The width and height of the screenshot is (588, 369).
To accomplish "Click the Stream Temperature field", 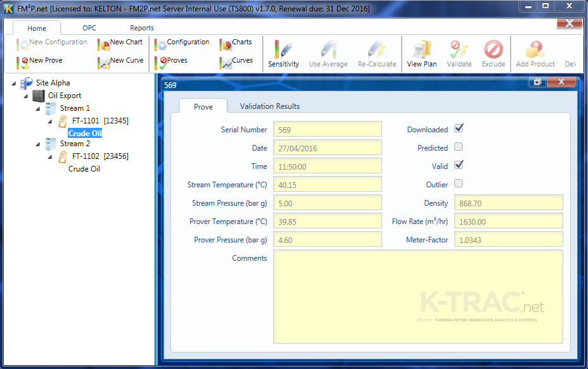I will tap(328, 185).
